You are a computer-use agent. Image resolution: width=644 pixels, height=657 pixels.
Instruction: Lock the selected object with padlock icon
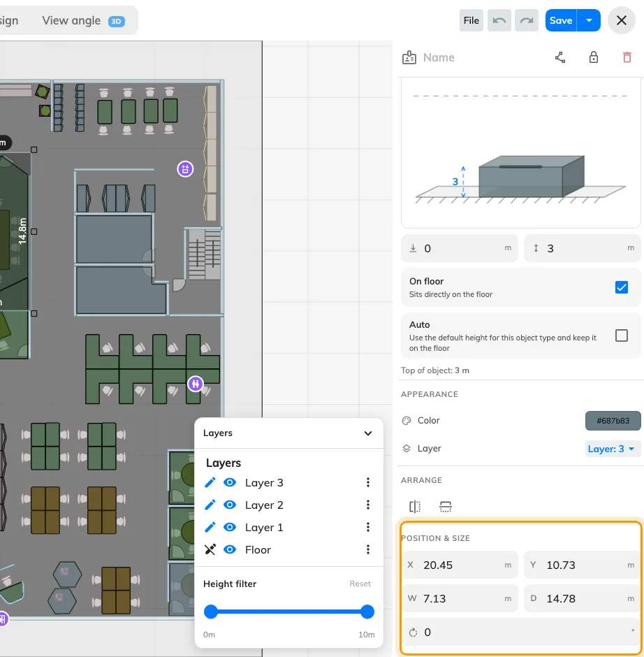[593, 57]
